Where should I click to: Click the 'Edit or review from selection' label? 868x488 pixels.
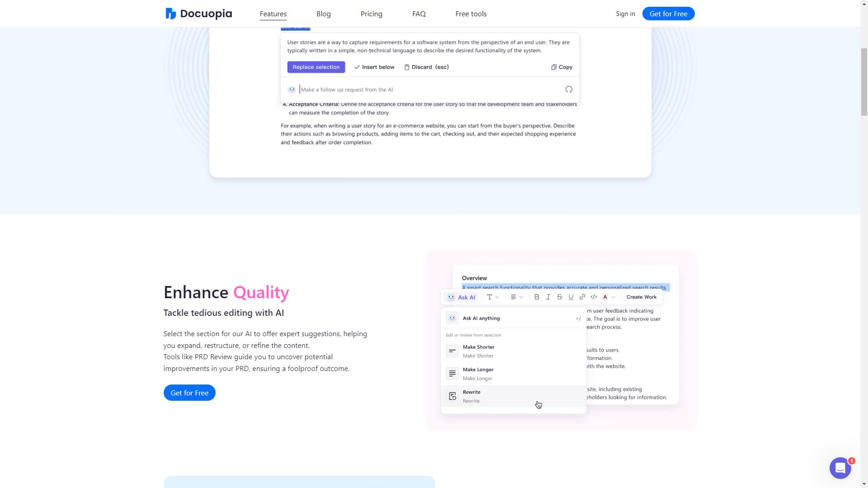(x=473, y=335)
